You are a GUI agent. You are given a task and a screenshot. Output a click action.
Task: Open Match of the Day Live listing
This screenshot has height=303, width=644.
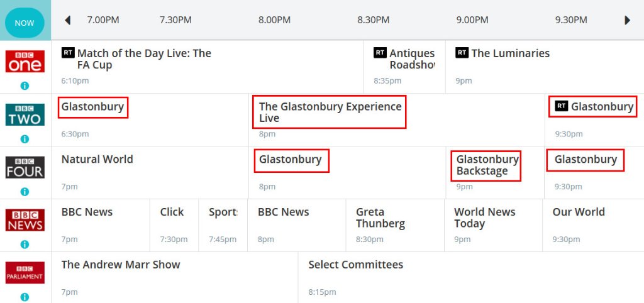[x=144, y=59]
